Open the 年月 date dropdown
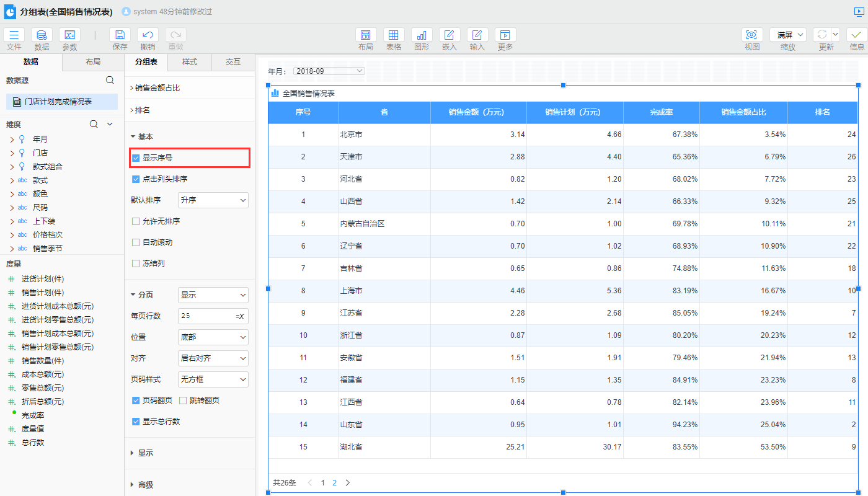This screenshot has height=496, width=868. 329,71
